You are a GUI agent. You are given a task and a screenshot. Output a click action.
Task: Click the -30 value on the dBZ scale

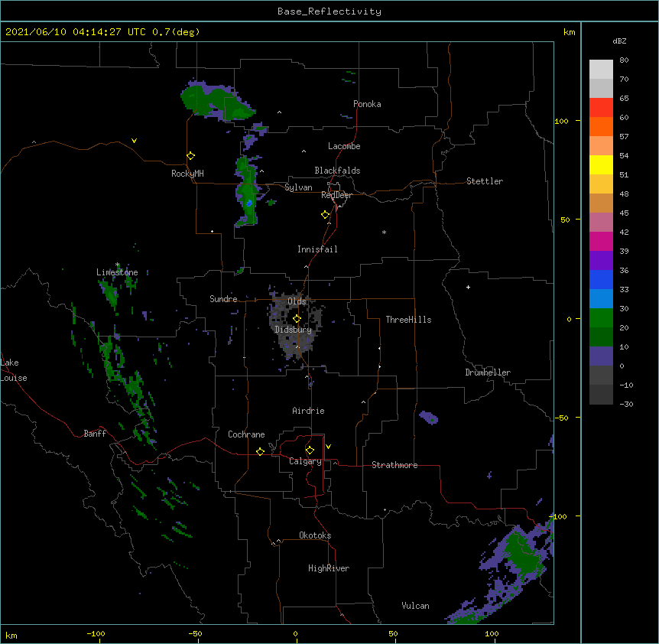click(x=626, y=404)
